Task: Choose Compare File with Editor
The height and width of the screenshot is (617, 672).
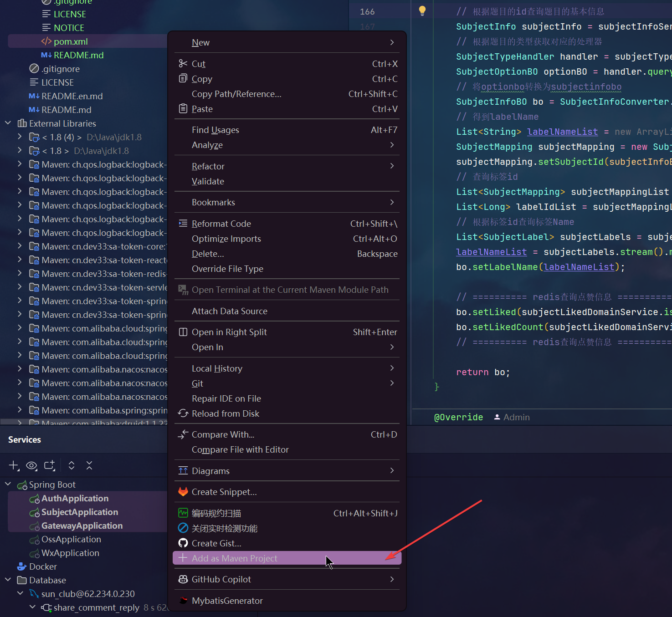Action: (x=287, y=449)
